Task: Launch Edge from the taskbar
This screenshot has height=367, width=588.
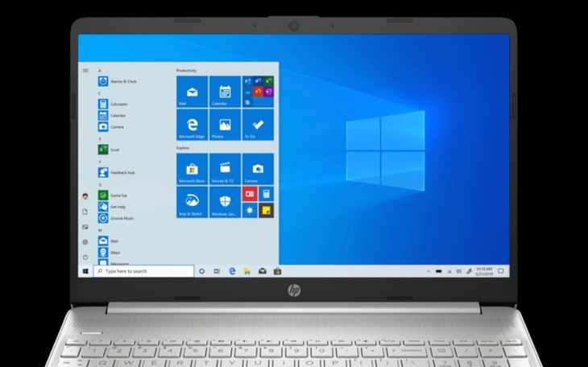Action: [232, 271]
